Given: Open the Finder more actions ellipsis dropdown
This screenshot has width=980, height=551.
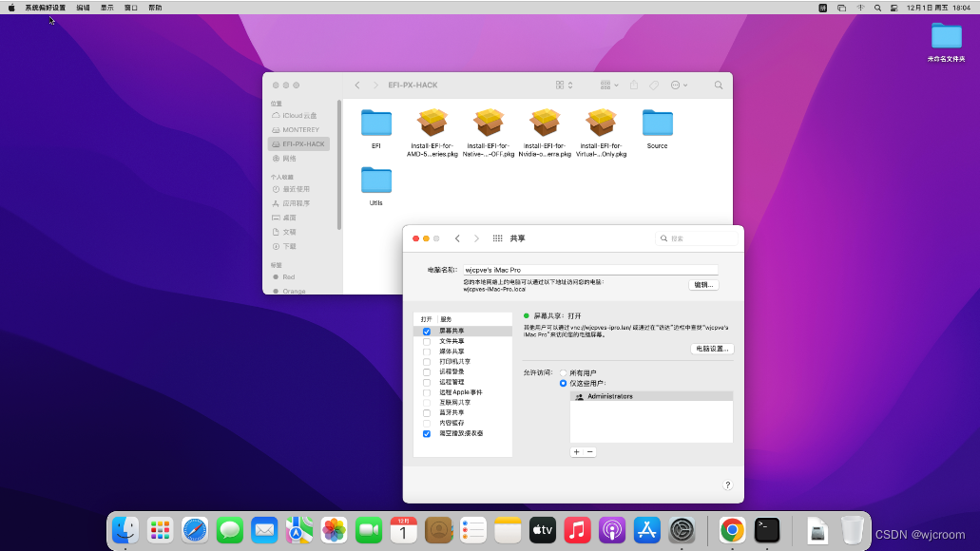Looking at the screenshot, I should pos(680,85).
